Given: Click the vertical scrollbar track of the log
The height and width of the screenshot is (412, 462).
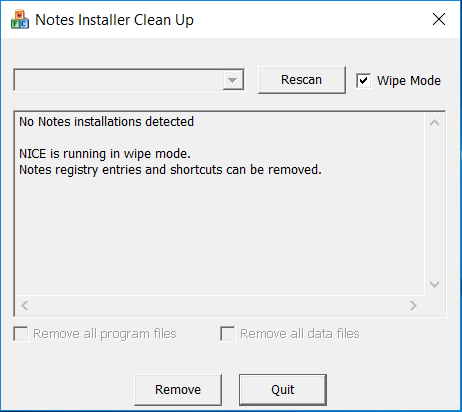Looking at the screenshot, I should tap(434, 204).
